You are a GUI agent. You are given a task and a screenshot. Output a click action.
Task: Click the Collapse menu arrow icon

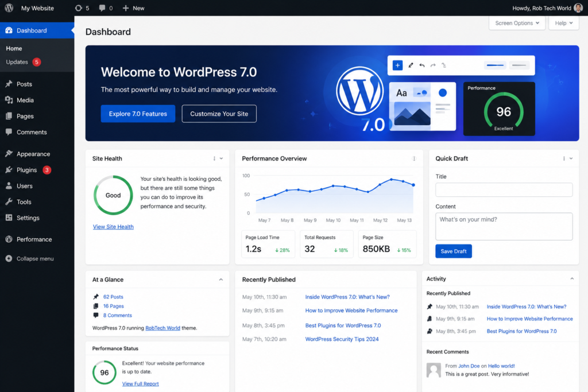[x=9, y=259]
